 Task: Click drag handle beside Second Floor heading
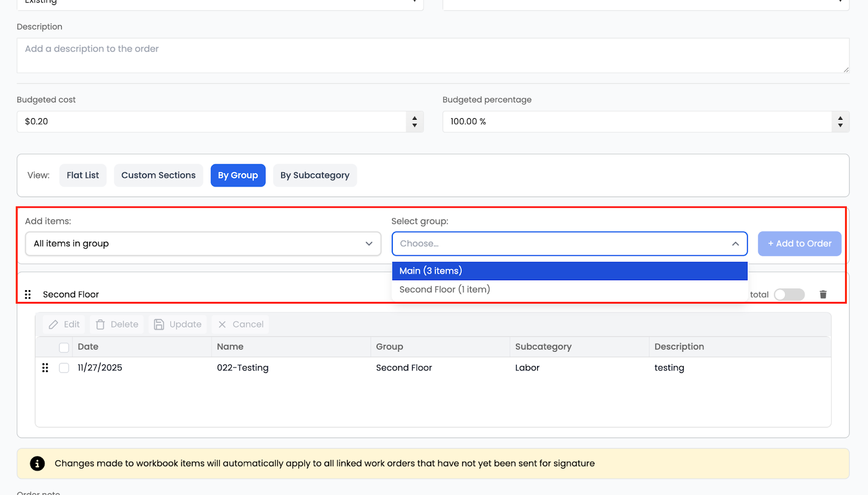(28, 294)
